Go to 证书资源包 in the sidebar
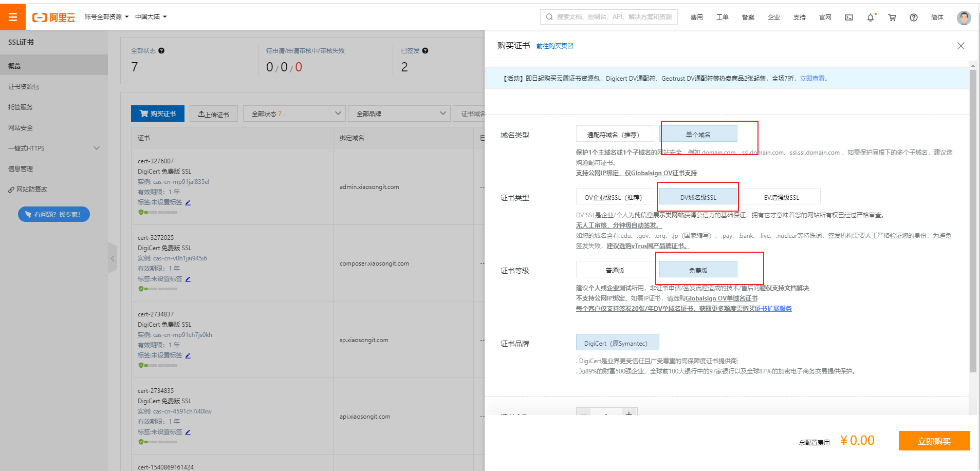Image resolution: width=980 pixels, height=471 pixels. (x=24, y=87)
